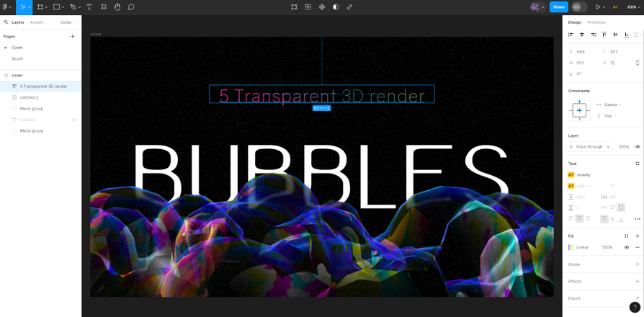The image size is (644, 317).
Task: Toggle layer visibility eye in Layer section
Action: [x=638, y=146]
